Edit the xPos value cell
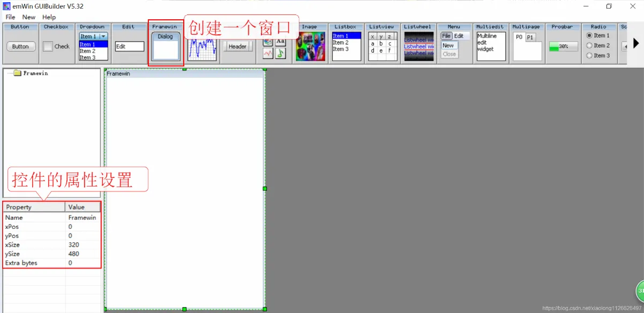The height and width of the screenshot is (313, 644). [83, 227]
